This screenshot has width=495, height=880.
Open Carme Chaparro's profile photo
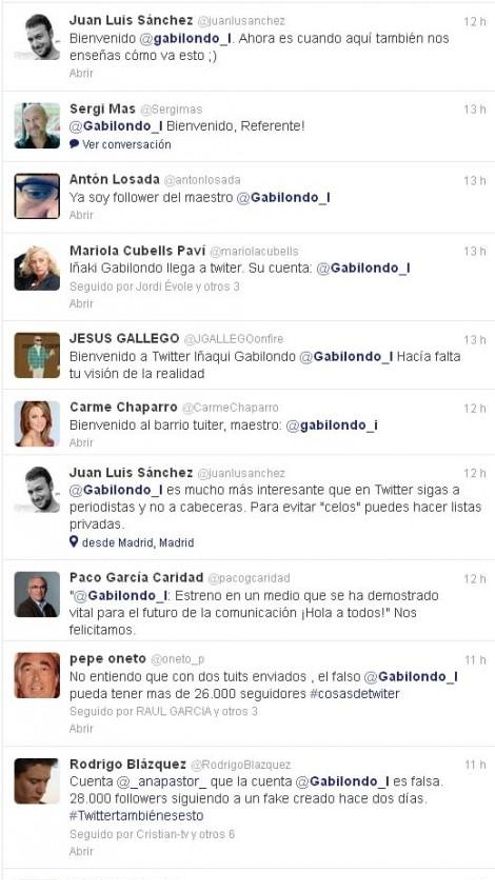(x=37, y=424)
